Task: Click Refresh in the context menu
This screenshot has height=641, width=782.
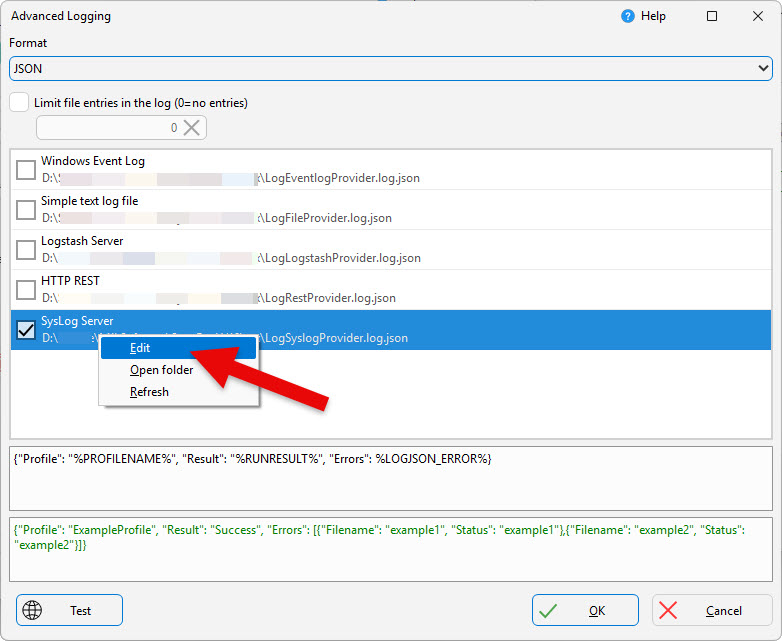Action: click(149, 392)
